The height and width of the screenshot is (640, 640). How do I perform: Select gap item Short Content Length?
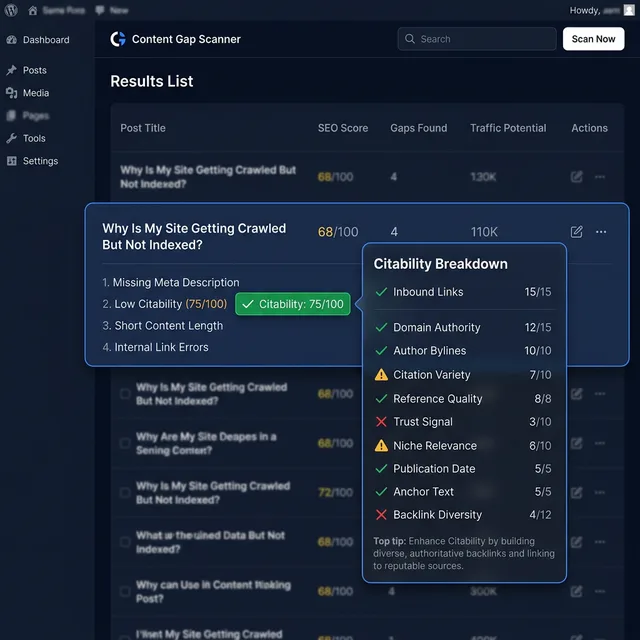(x=163, y=326)
